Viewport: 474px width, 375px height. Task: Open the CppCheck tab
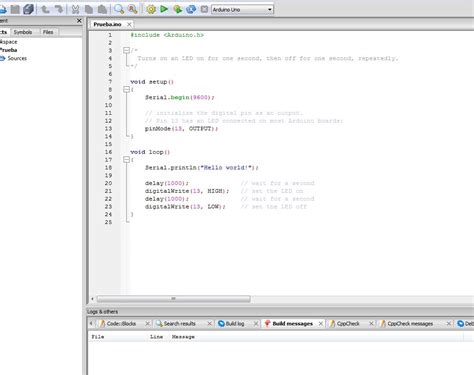[348, 324]
